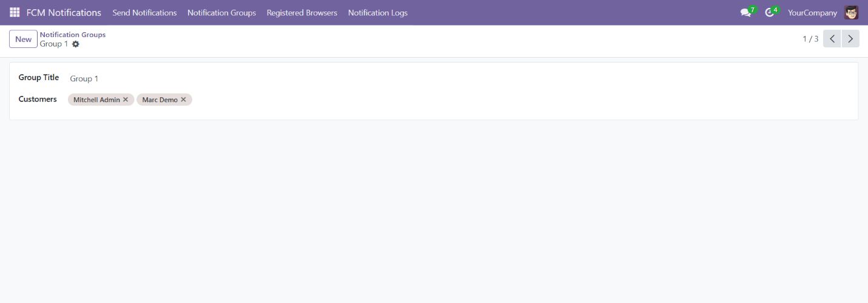Open the conversations messages icon
Viewport: 868px width, 303px height.
745,13
